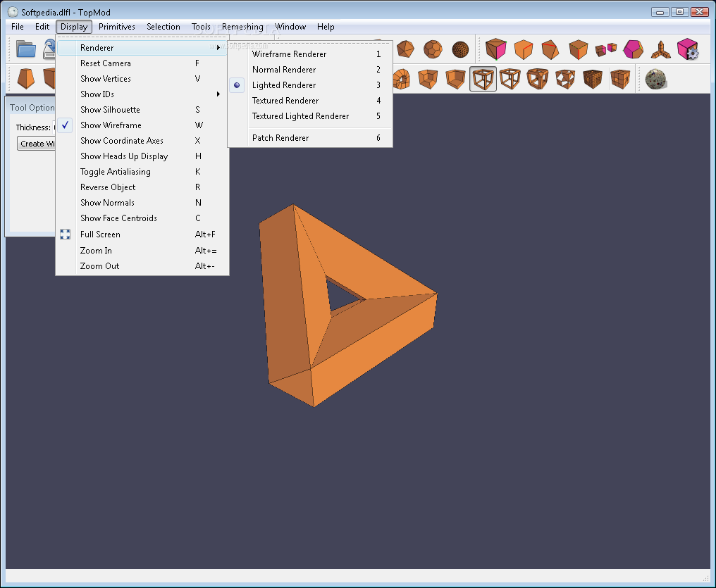Open the Primitives menu
This screenshot has height=588, width=716.
[116, 27]
